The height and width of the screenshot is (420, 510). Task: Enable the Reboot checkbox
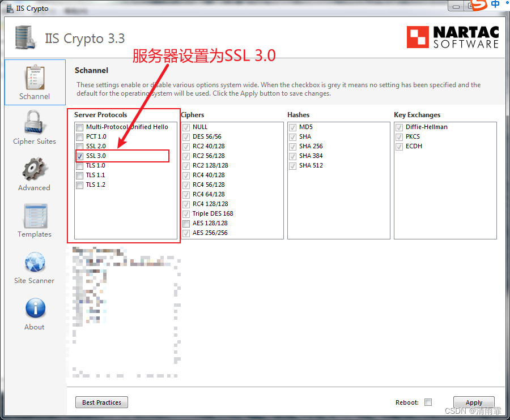tap(428, 402)
